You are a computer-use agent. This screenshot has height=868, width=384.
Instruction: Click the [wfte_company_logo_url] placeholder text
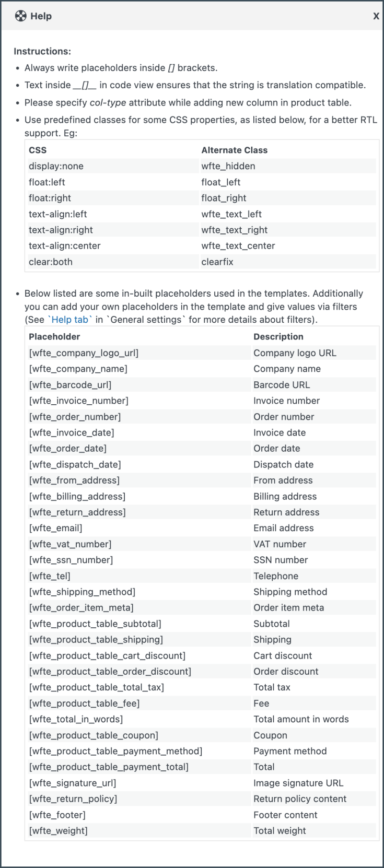pos(84,353)
